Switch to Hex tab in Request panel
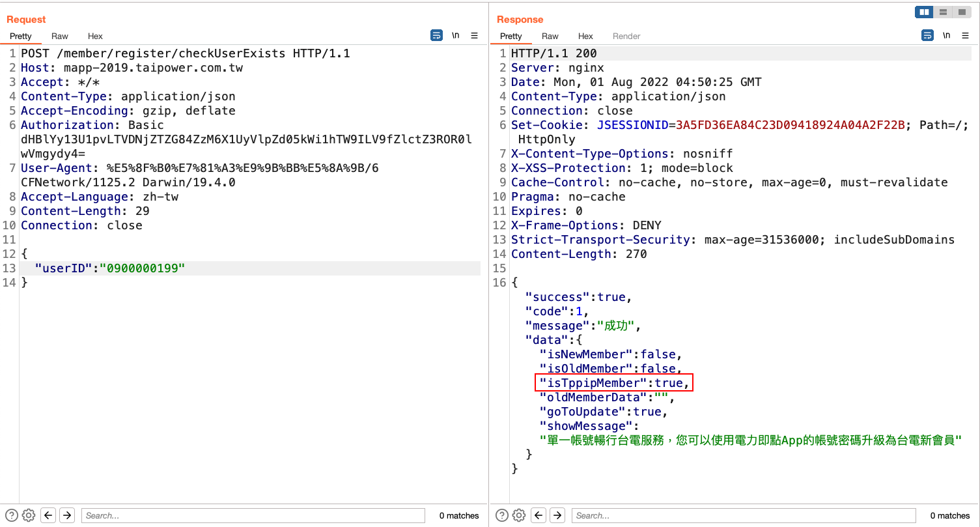The image size is (980, 527). click(95, 36)
